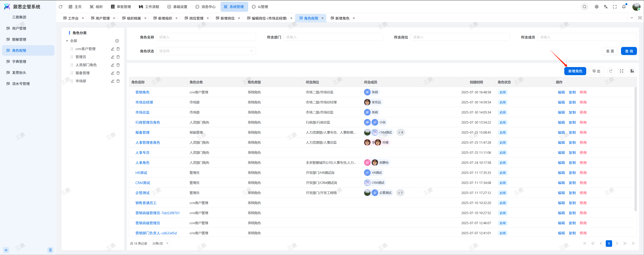Toggle table fullscreen view
Image resolution: width=644 pixels, height=255 pixels.
[x=622, y=71]
